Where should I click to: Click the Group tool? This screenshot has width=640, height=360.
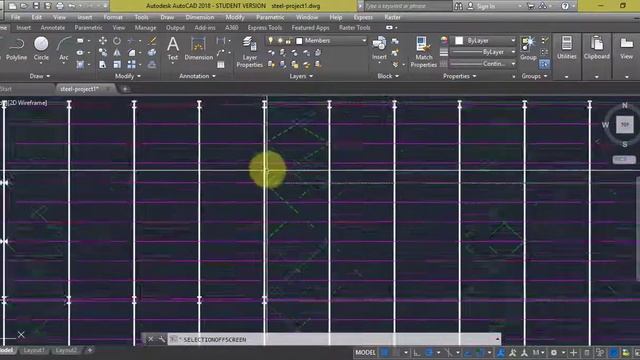click(528, 48)
